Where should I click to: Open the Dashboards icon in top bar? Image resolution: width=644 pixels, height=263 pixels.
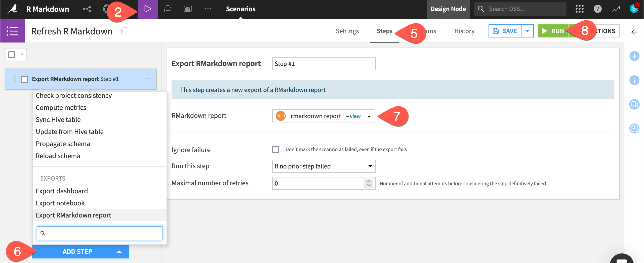(188, 9)
